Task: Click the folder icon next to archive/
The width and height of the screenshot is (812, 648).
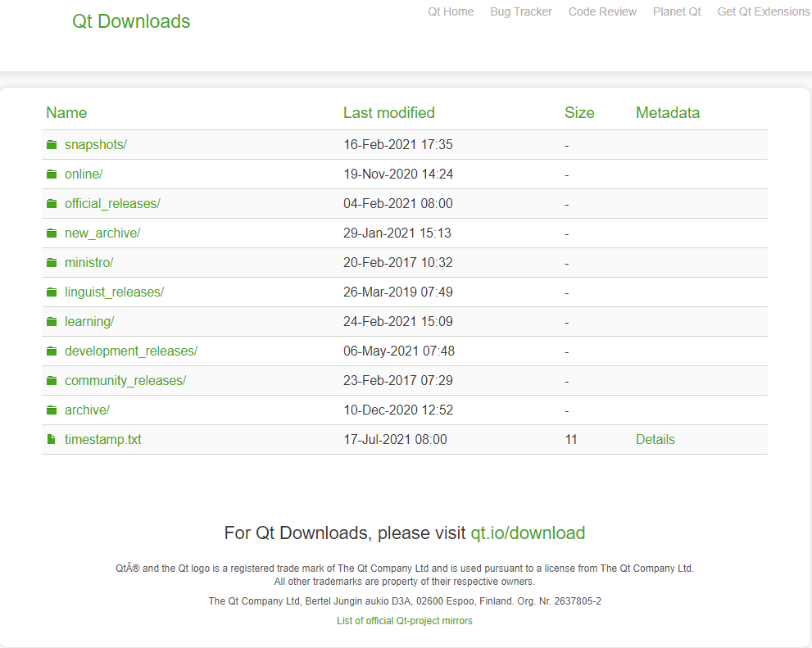Action: [x=52, y=410]
